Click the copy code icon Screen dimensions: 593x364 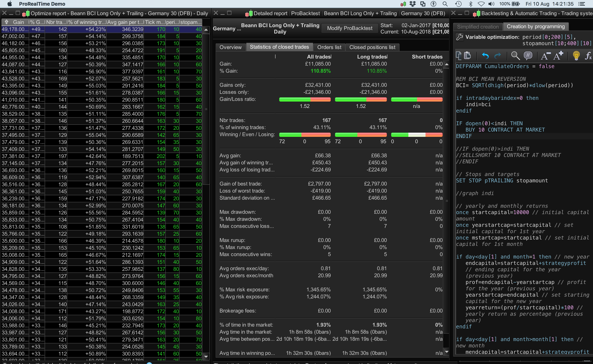pos(459,56)
